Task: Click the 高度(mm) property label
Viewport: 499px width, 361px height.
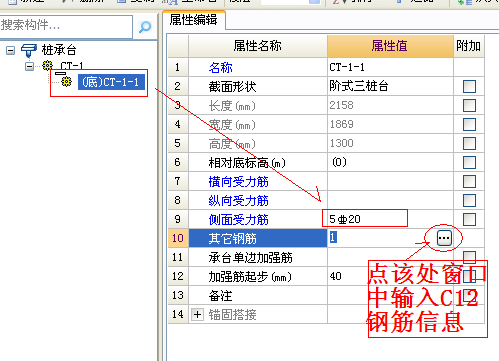Action: [232, 144]
